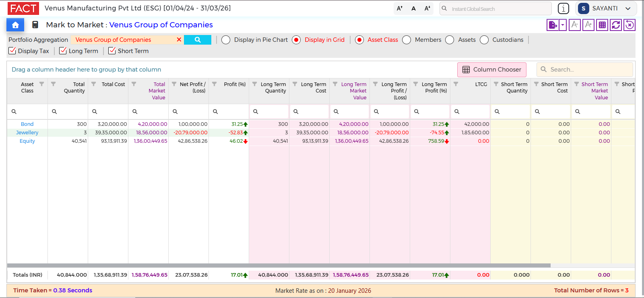This screenshot has height=298, width=644.
Task: Select Assets radio button
Action: click(450, 40)
